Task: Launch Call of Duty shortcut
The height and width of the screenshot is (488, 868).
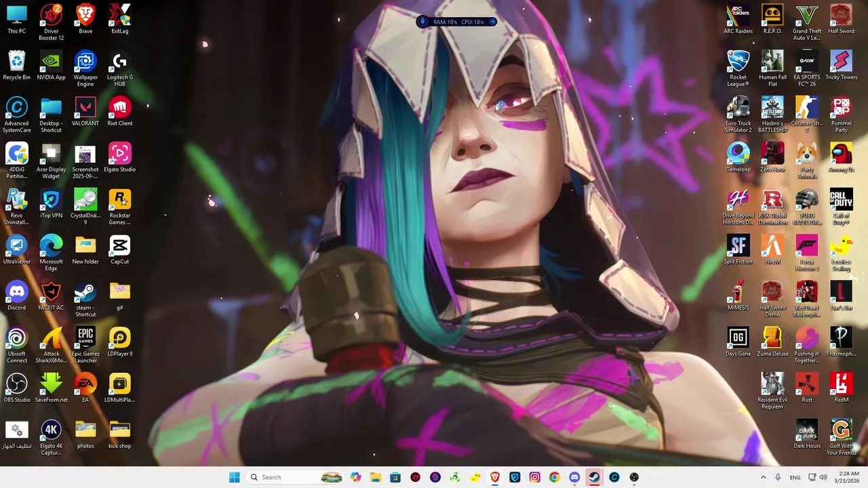Action: [841, 207]
